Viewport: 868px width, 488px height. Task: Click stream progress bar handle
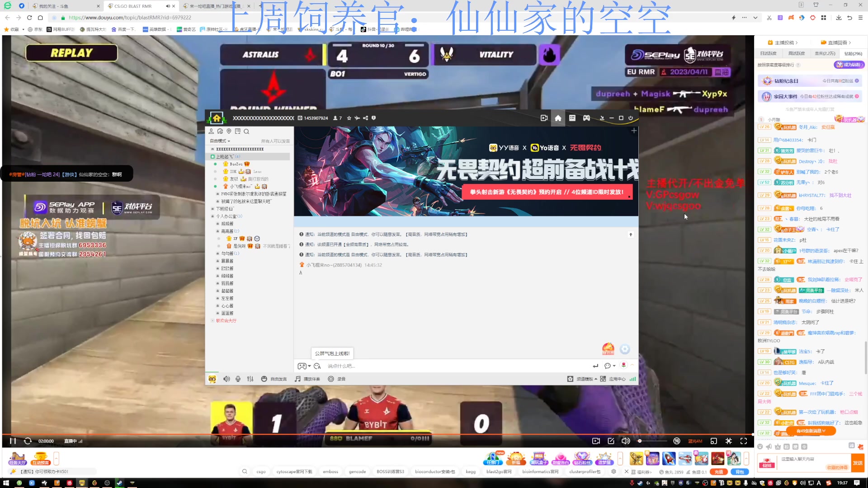coord(753,434)
